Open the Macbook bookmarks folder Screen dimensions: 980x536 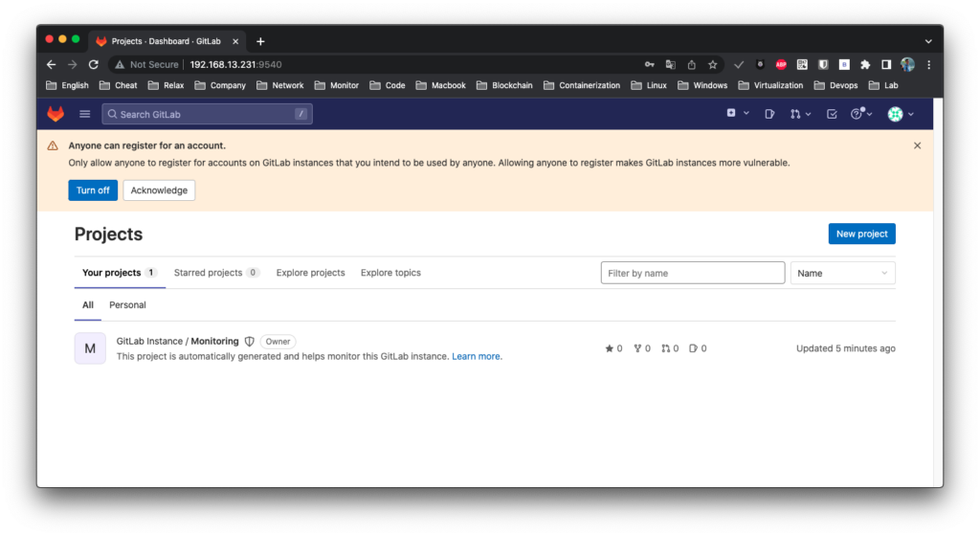[440, 85]
